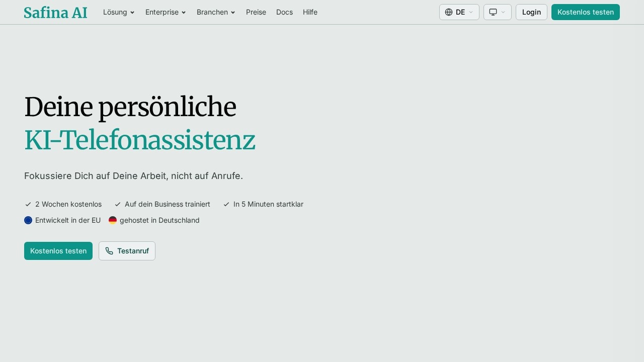Viewport: 644px width, 362px height.
Task: Click the Login button
Action: click(x=531, y=12)
